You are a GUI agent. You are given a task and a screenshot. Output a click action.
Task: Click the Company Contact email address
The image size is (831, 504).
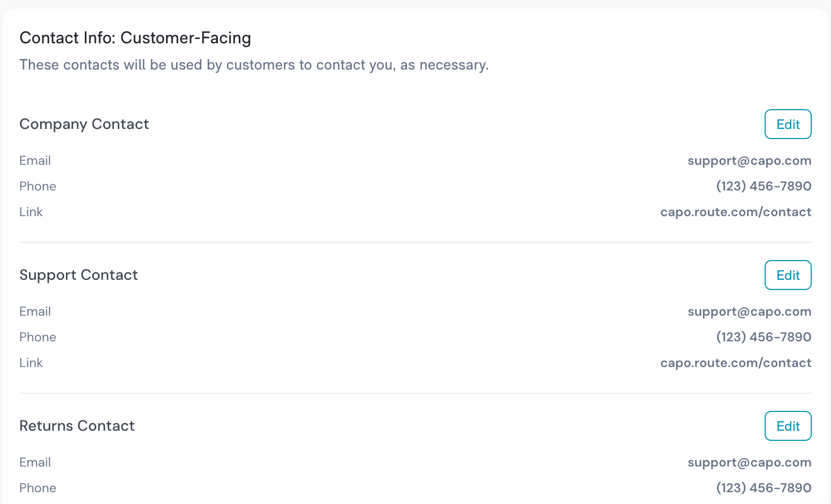750,161
